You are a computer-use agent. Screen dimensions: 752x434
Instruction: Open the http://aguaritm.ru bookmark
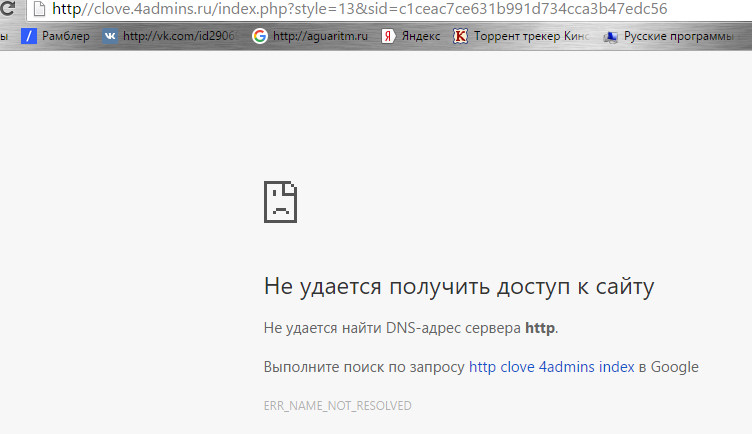pyautogui.click(x=320, y=37)
